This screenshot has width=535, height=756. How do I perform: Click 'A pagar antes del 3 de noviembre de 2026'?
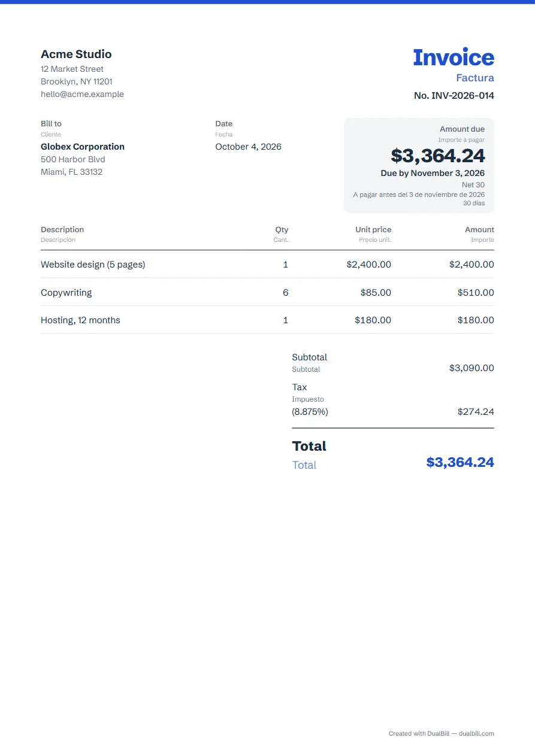(419, 195)
